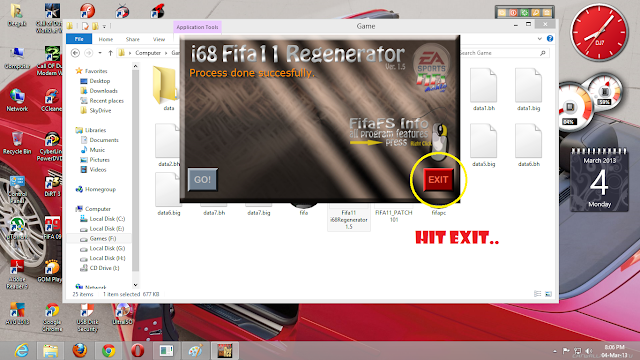
Task: Open recent locations dropdown arrow
Action: [x=100, y=53]
